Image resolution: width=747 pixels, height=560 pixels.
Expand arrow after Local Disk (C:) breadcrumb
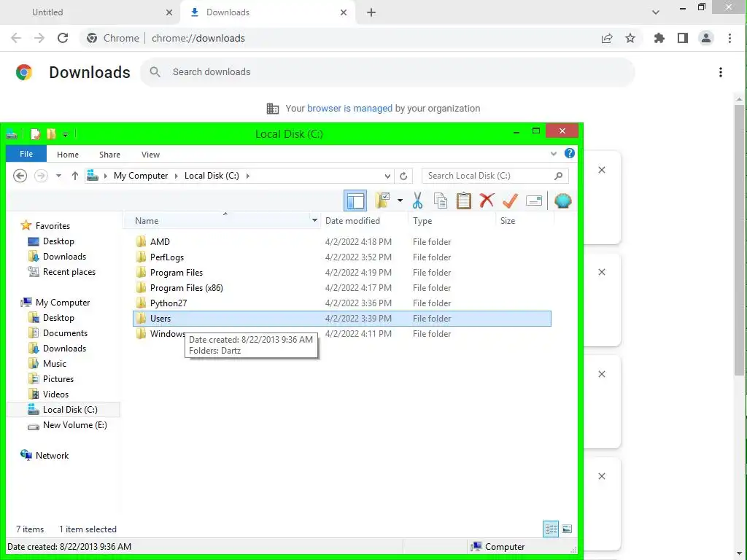[248, 176]
